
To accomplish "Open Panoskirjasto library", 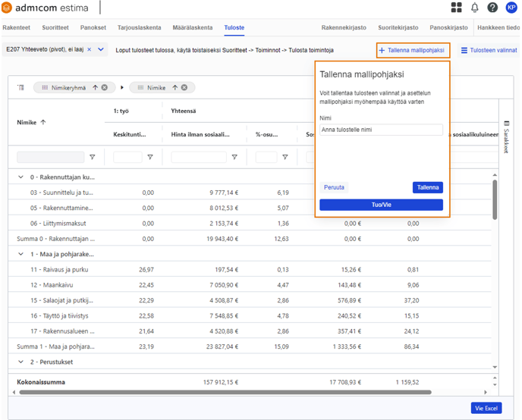I will point(448,27).
